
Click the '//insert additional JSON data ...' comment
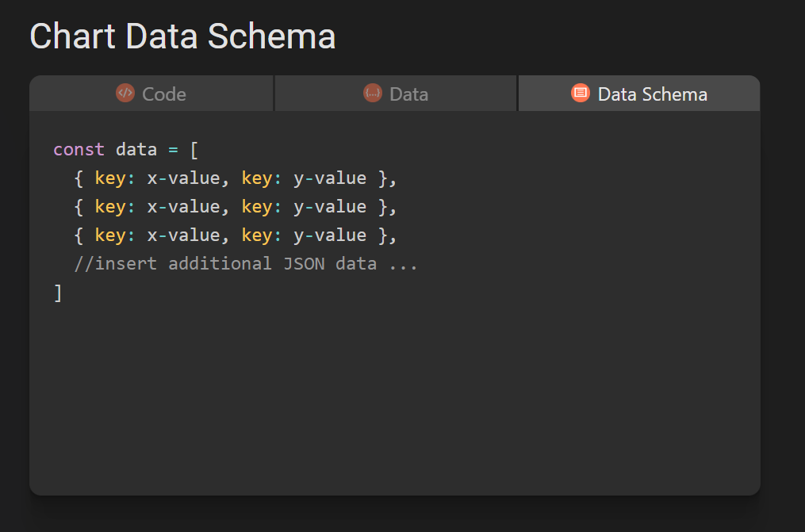tap(246, 264)
